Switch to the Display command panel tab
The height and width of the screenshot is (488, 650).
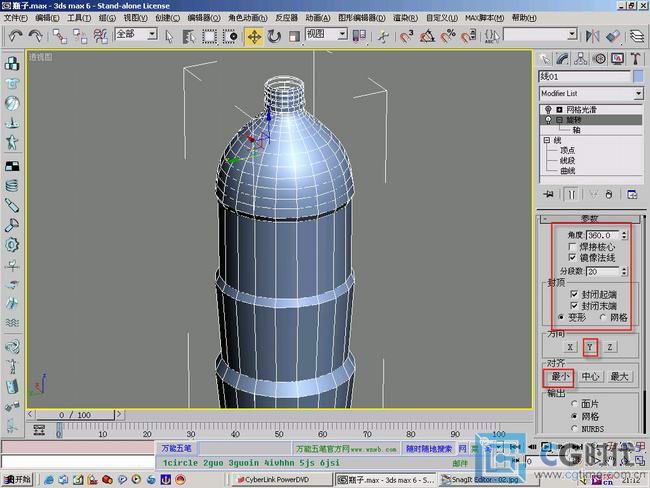click(x=618, y=59)
